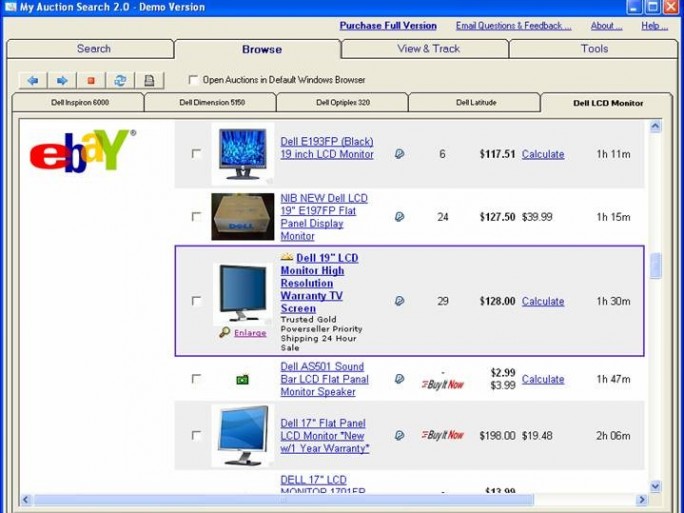Click the magnifier icon beside Enlarge
684x513 pixels.
point(224,333)
